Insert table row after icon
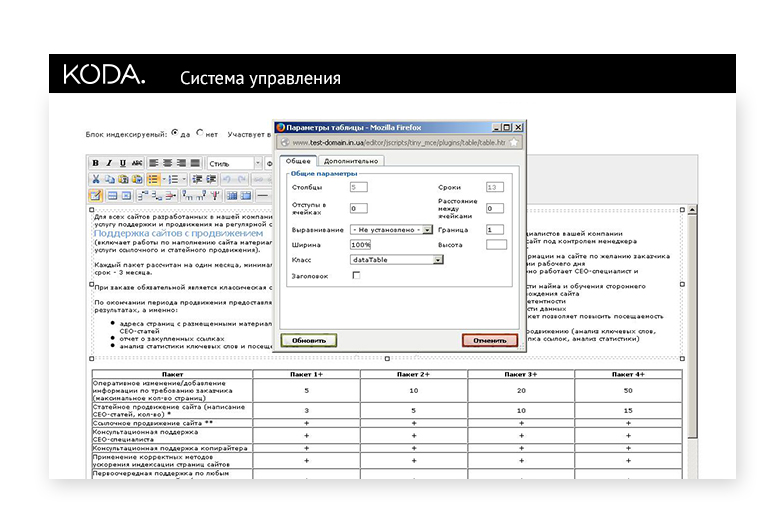This screenshot has height=526, width=782. pos(157,195)
